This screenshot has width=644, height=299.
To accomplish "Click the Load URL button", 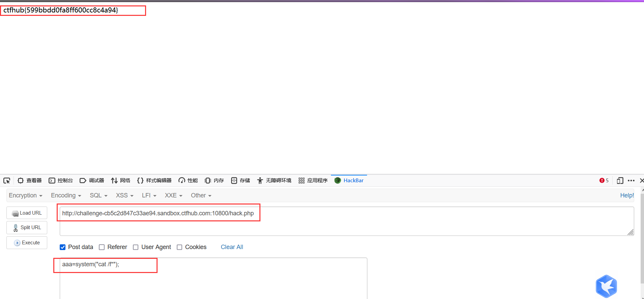I will click(x=27, y=213).
